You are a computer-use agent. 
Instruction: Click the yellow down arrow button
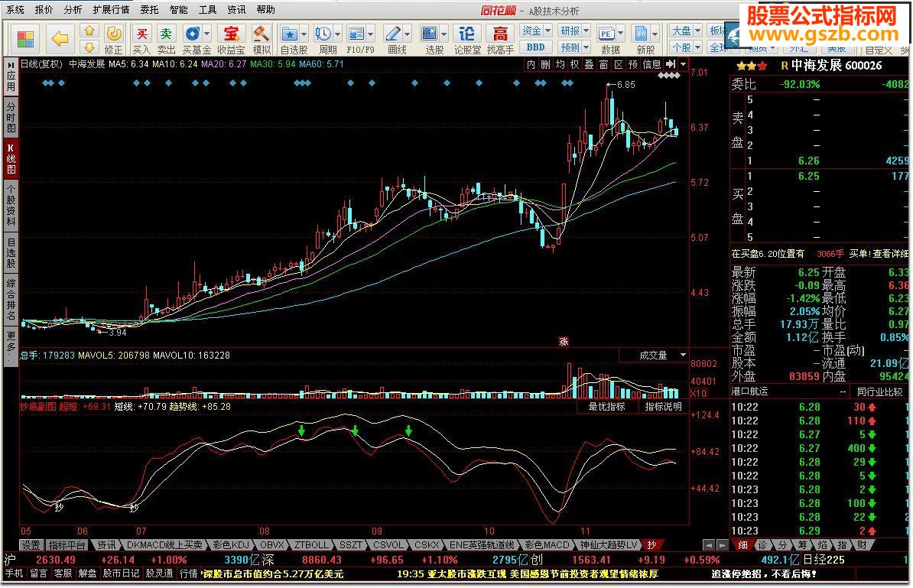[89, 47]
